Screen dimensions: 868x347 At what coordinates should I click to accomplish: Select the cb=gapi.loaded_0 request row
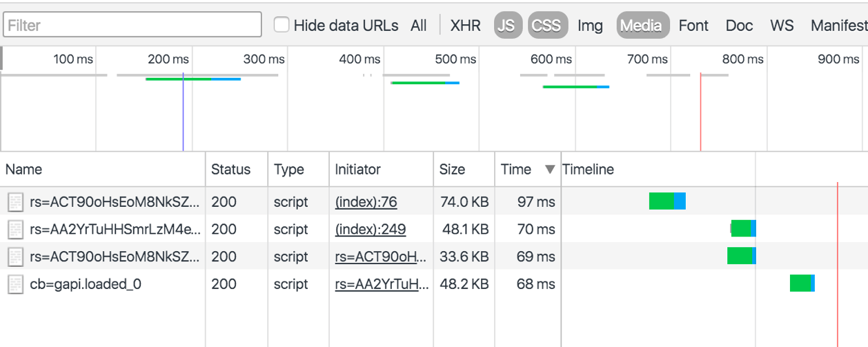pyautogui.click(x=86, y=284)
